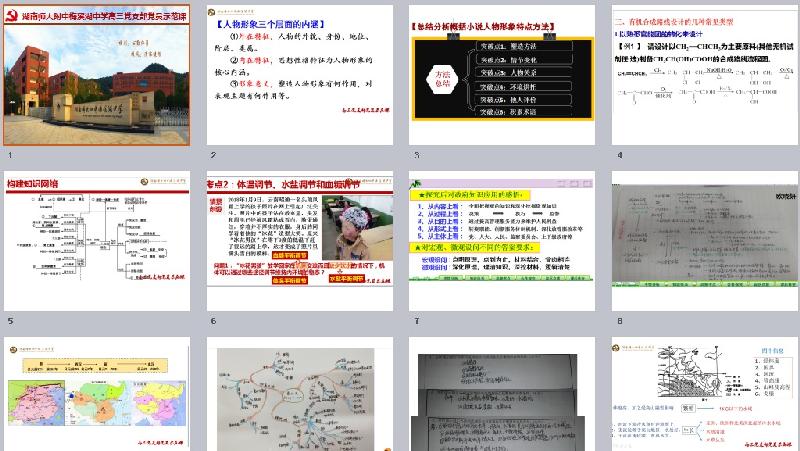800x451 pixels.
Task: Select slide 11 with dark handwritten page photos
Action: click(502, 396)
